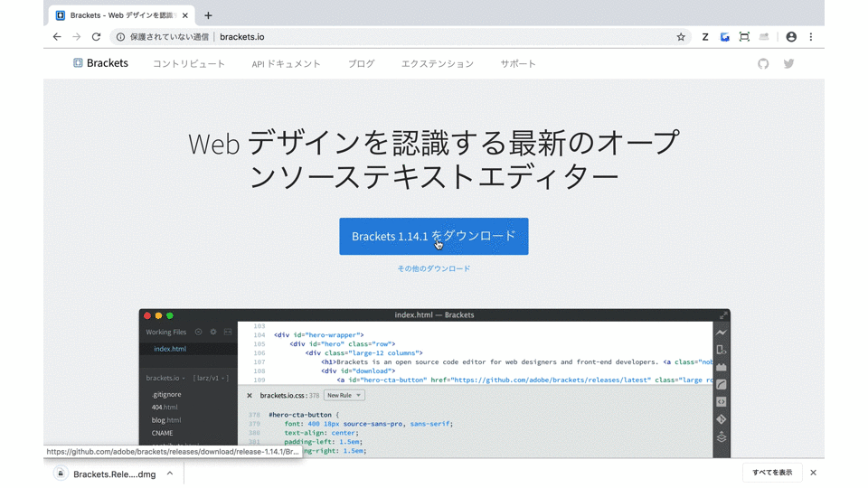
Task: Click the split view icon in Working Files
Action: click(x=228, y=332)
